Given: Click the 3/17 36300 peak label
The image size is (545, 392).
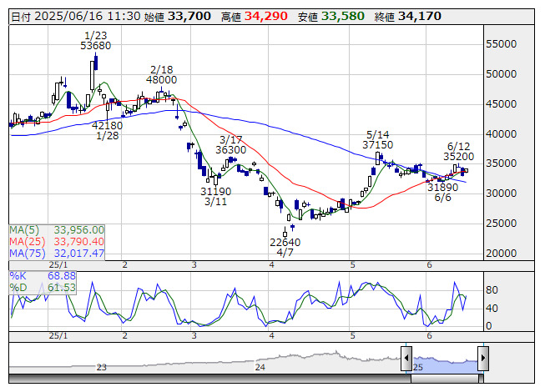Looking at the screenshot, I should [231, 145].
